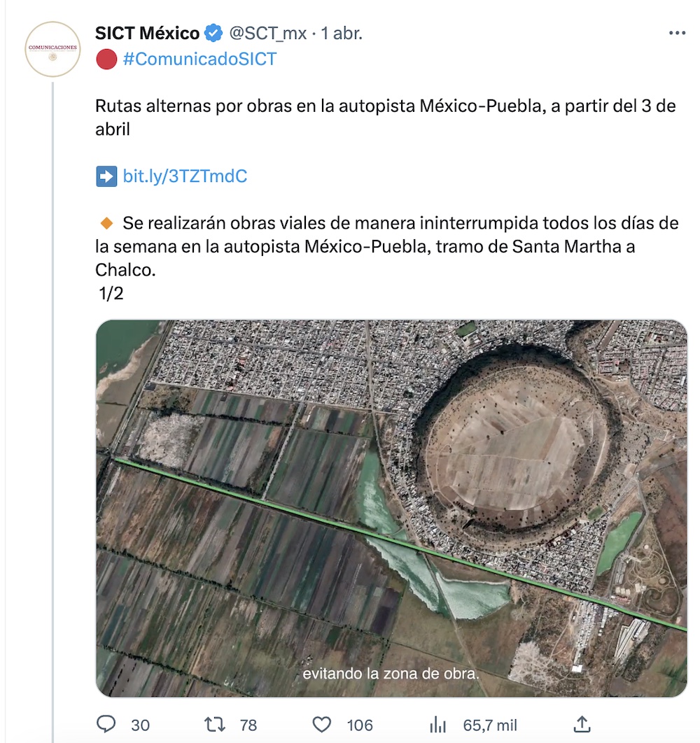Click the SICT México display name
Image resolution: width=700 pixels, height=743 pixels.
pyautogui.click(x=147, y=33)
